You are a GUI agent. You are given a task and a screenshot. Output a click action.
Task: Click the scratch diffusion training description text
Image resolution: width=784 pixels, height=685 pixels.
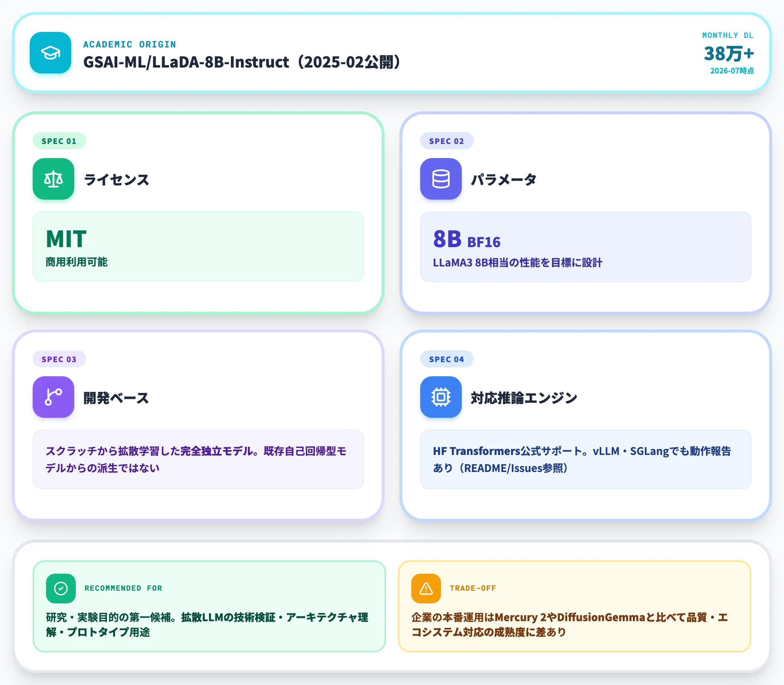click(196, 459)
